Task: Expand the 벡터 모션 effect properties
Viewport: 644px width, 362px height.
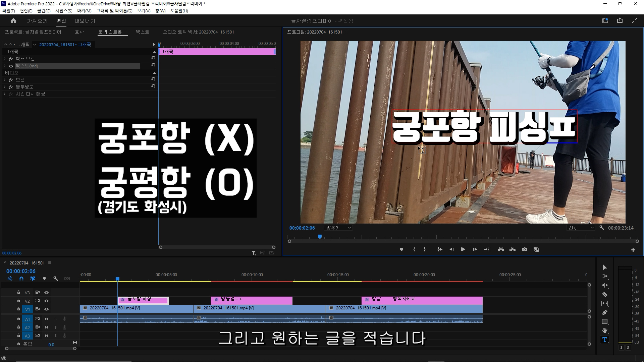Action: 5,59
